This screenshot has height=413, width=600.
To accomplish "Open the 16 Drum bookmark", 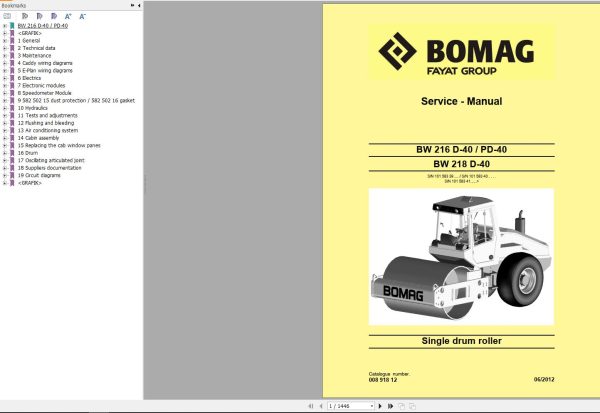I will pos(28,153).
